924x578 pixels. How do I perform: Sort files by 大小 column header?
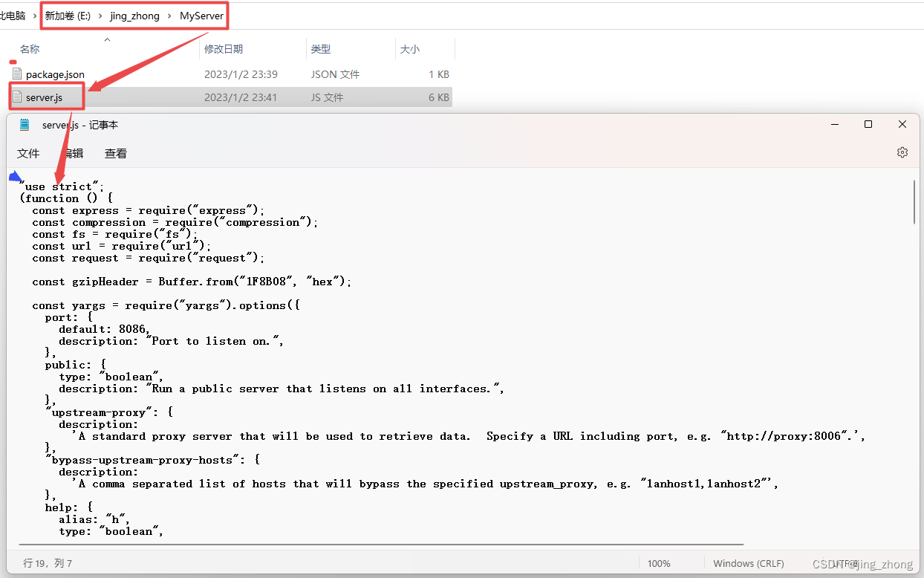pyautogui.click(x=410, y=49)
